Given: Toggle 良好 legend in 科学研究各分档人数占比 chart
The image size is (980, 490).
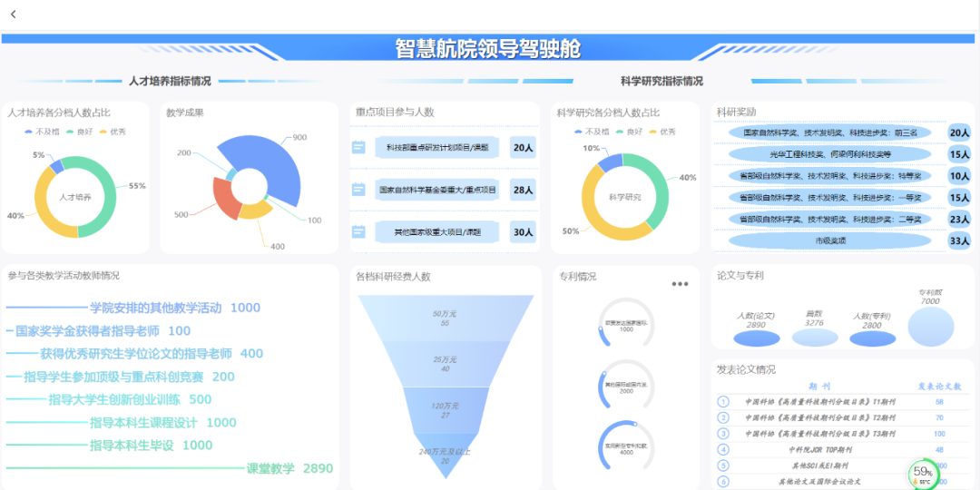Looking at the screenshot, I should [x=628, y=132].
